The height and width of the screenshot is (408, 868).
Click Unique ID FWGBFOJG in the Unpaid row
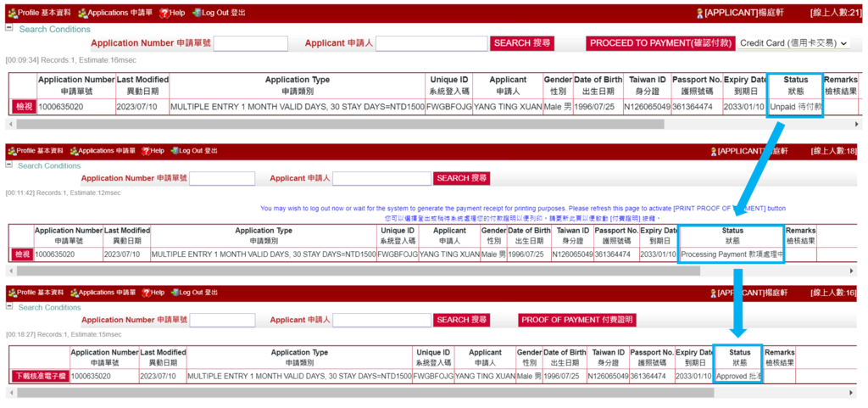point(448,107)
